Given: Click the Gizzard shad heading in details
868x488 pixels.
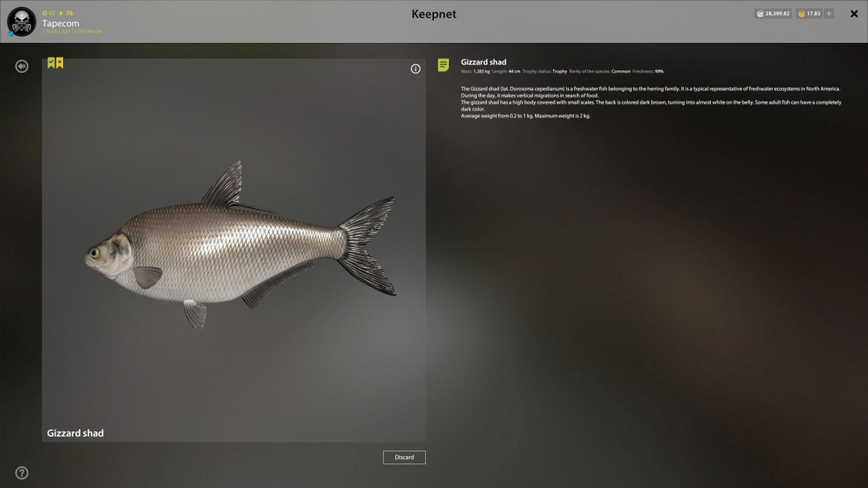Looking at the screenshot, I should pyautogui.click(x=484, y=62).
